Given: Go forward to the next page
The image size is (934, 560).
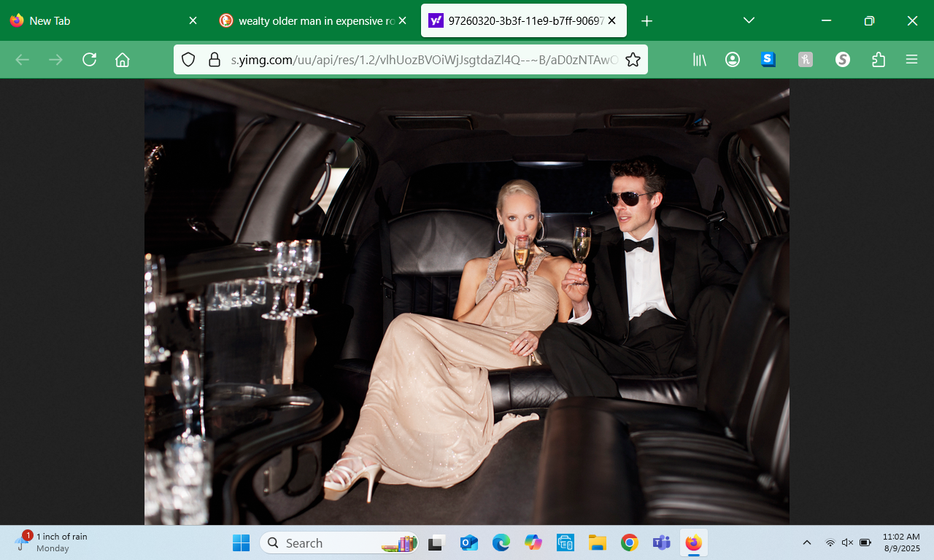Looking at the screenshot, I should [x=56, y=60].
